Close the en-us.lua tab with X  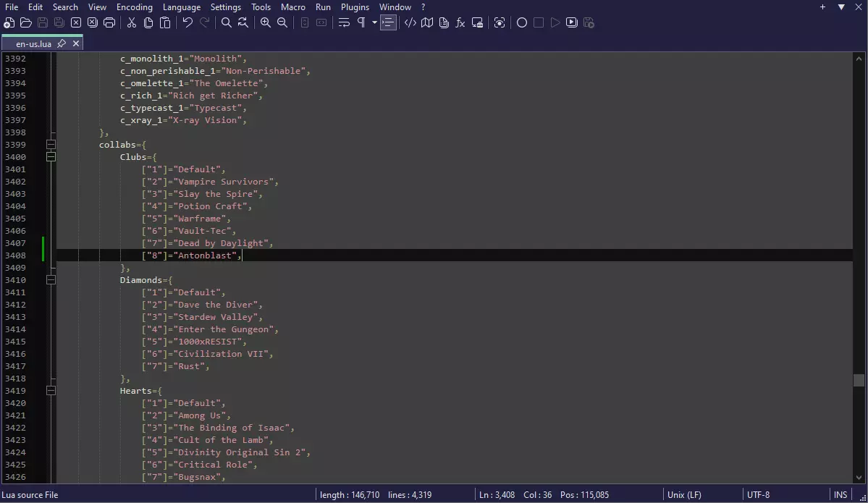76,43
